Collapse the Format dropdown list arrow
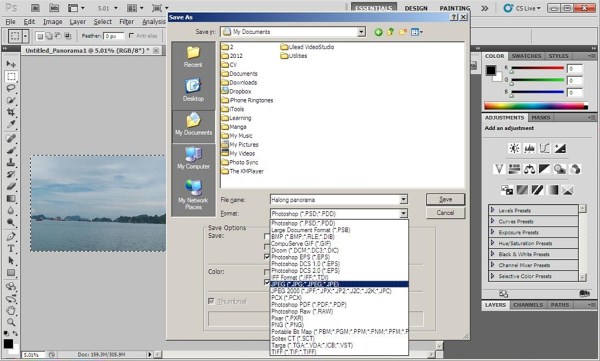Screen dimensions: 600x361 pos(403,213)
